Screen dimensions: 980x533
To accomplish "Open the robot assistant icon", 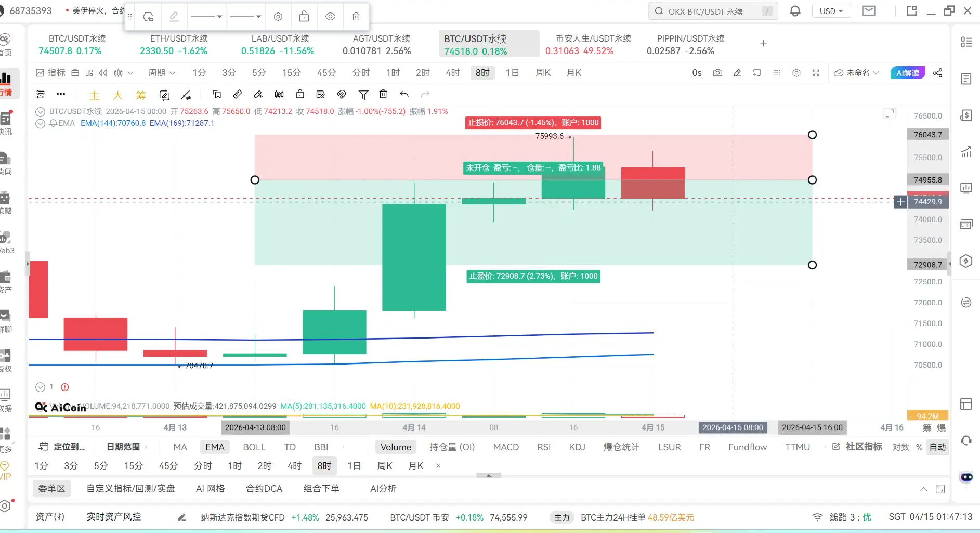I will click(x=966, y=477).
